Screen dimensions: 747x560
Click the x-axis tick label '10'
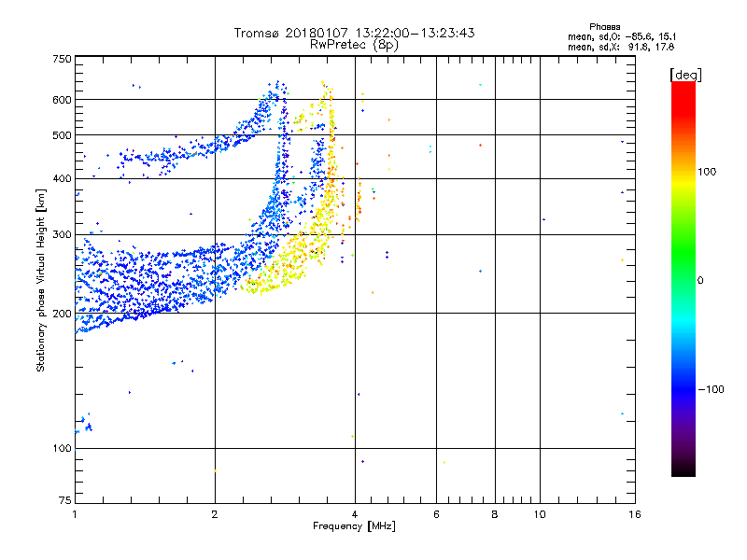point(540,514)
